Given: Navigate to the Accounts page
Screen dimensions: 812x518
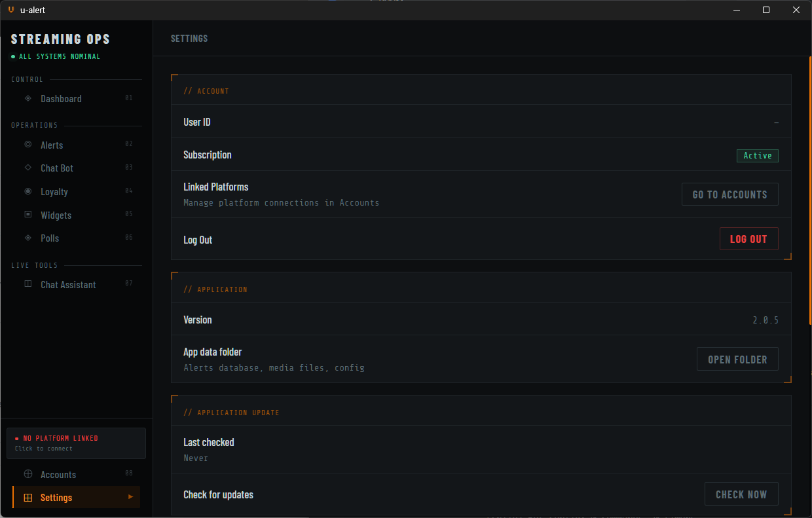Looking at the screenshot, I should pyautogui.click(x=77, y=475).
